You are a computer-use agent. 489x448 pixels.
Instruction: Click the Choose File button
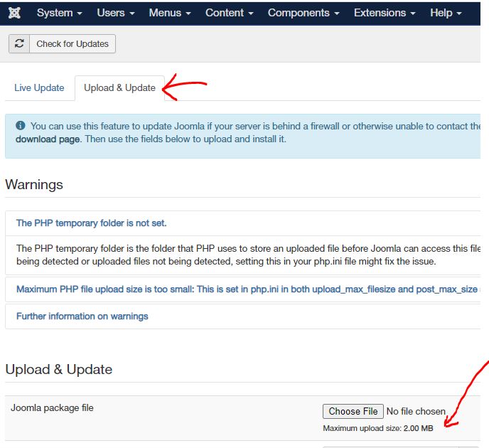point(353,412)
